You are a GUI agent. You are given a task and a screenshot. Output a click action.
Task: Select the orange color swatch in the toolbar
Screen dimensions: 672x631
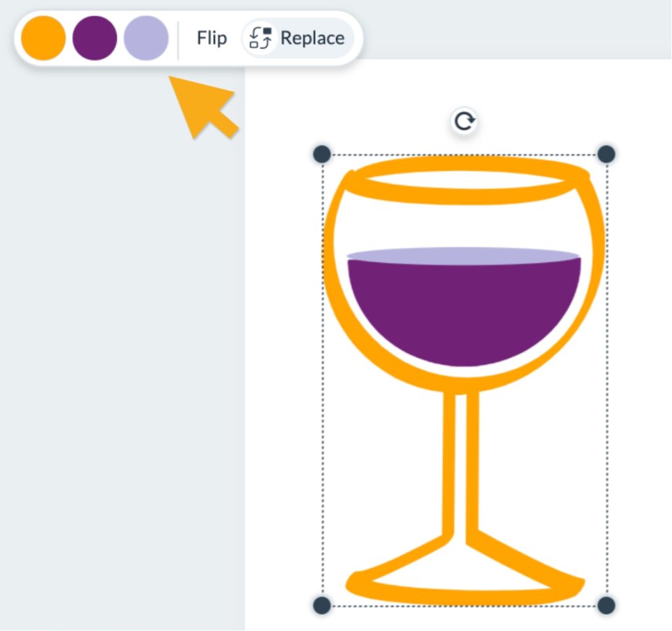42,38
